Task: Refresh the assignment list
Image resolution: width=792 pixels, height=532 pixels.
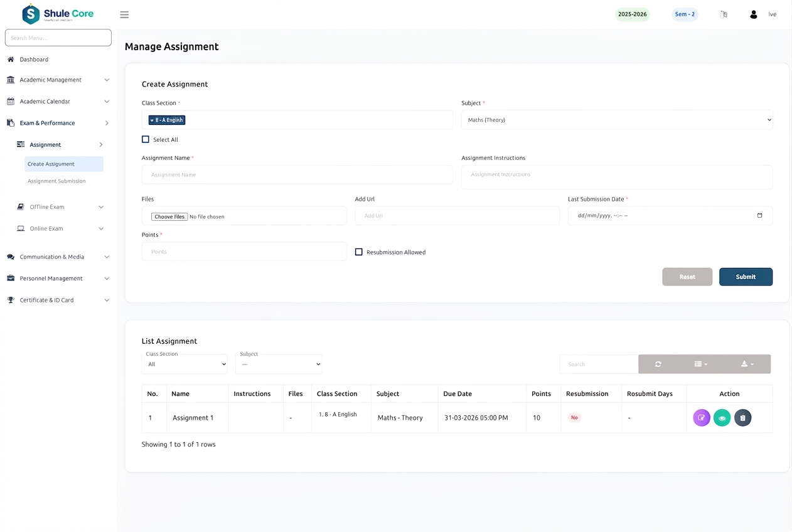Action: click(x=658, y=364)
